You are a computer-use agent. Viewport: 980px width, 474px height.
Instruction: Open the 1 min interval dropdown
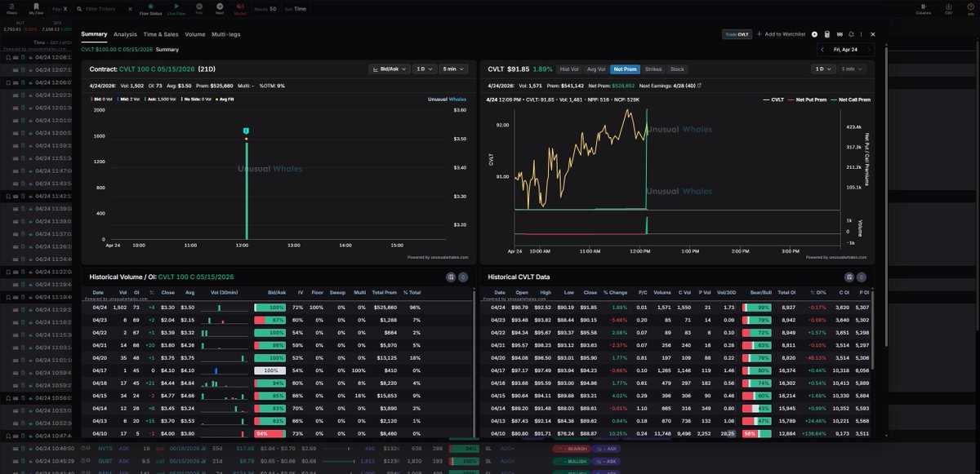click(x=851, y=69)
